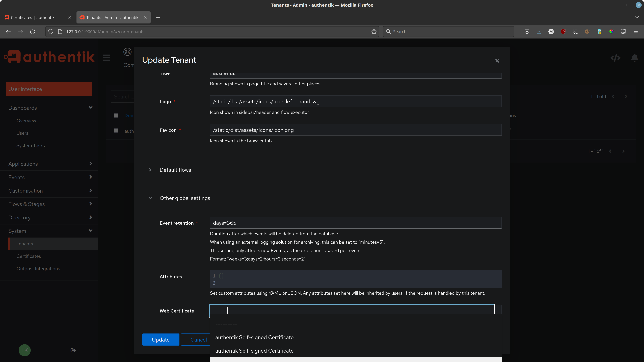Toggle the sidebar with the hamburger icon
Screen dimensions: 644x362
pos(106,58)
